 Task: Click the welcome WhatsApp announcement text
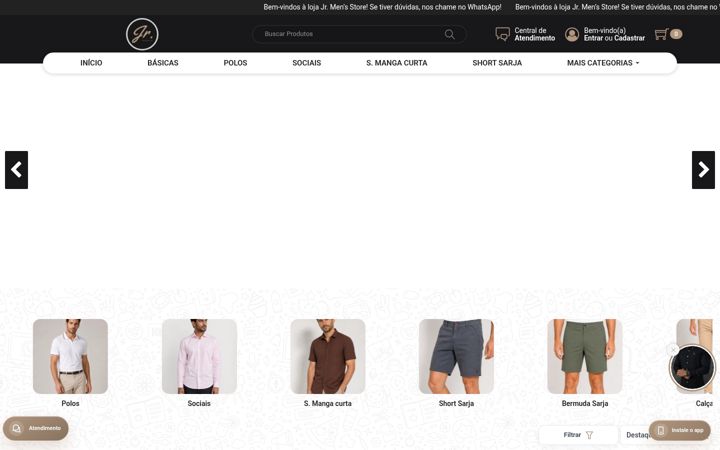point(382,7)
